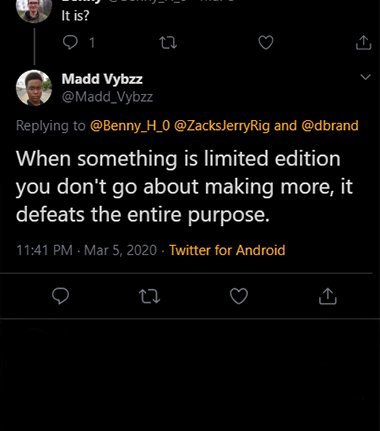Screen dimensions: 380x431
Task: Click the 'Twitter for Android' source link
Action: pyautogui.click(x=227, y=250)
